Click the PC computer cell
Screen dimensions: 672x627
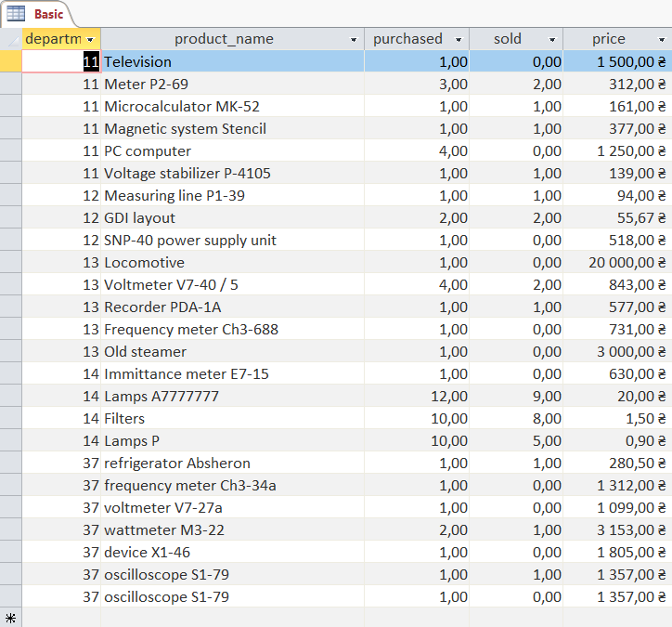[x=232, y=150]
